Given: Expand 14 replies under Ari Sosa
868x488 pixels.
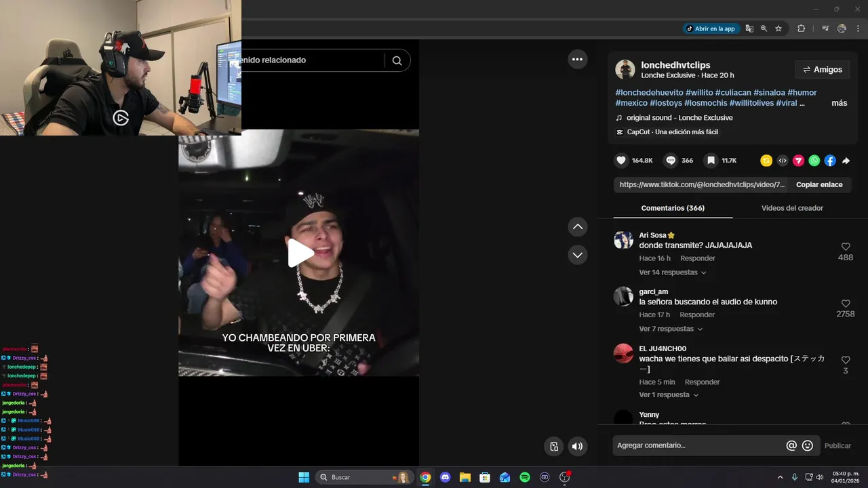Looking at the screenshot, I should coord(673,272).
